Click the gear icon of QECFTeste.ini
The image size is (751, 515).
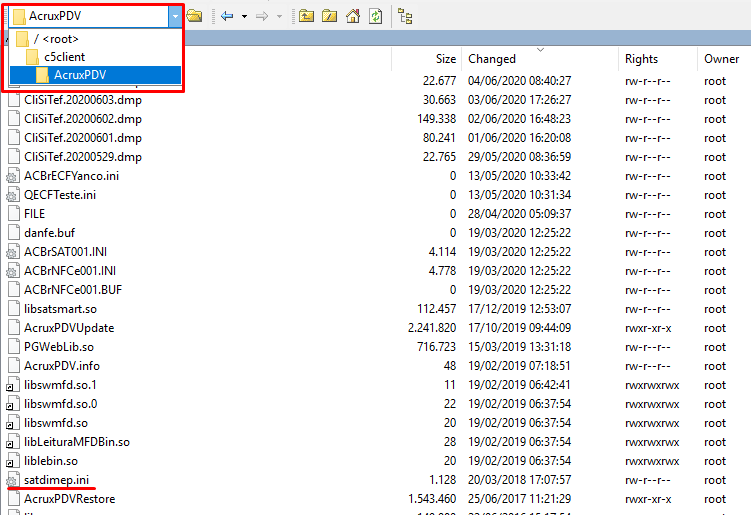point(13,195)
